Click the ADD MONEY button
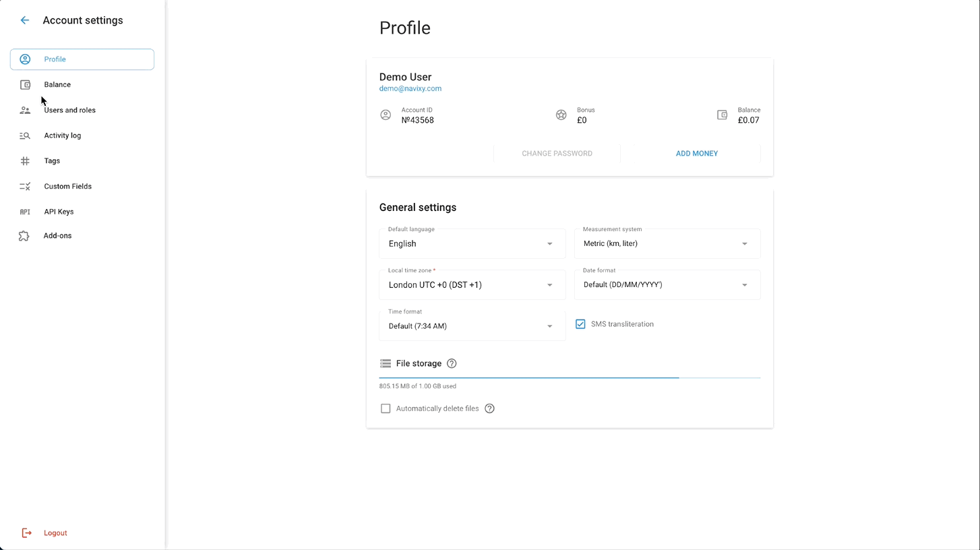Screen dimensions: 980x550 [697, 154]
